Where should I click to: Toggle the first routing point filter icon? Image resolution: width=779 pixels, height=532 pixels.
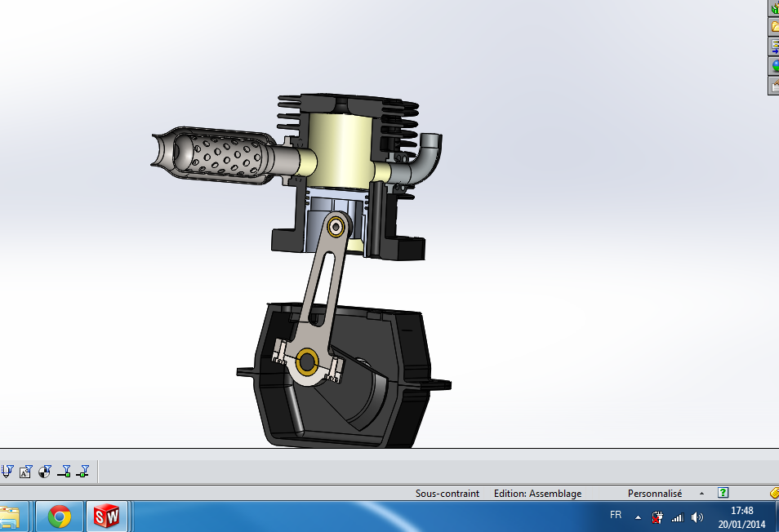[x=64, y=471]
